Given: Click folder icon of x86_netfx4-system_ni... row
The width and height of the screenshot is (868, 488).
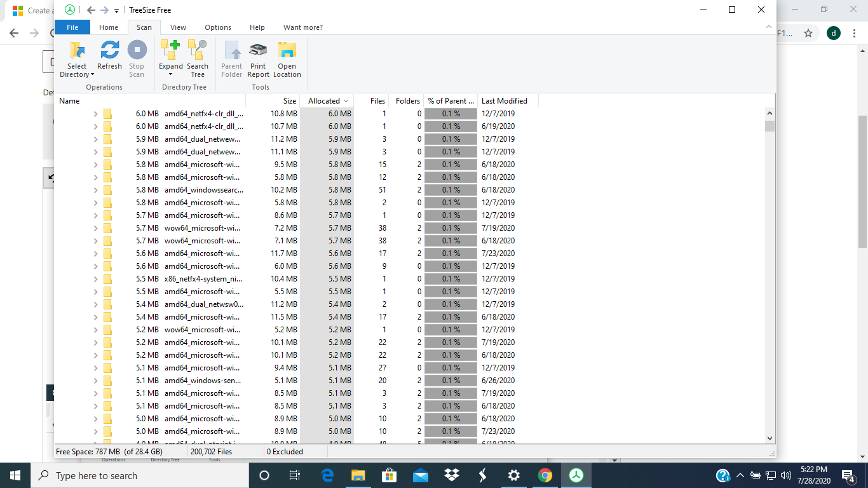Looking at the screenshot, I should coord(107,279).
